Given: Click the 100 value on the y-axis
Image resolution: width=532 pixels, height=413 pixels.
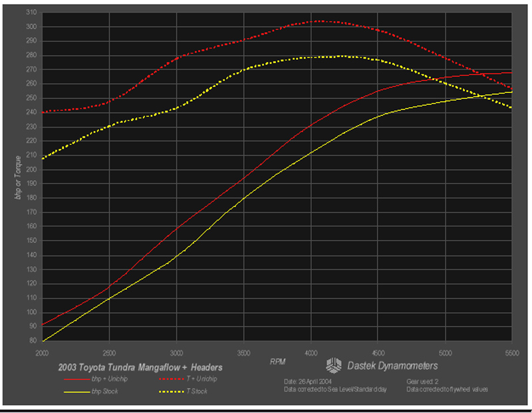Looking at the screenshot, I should [x=31, y=313].
